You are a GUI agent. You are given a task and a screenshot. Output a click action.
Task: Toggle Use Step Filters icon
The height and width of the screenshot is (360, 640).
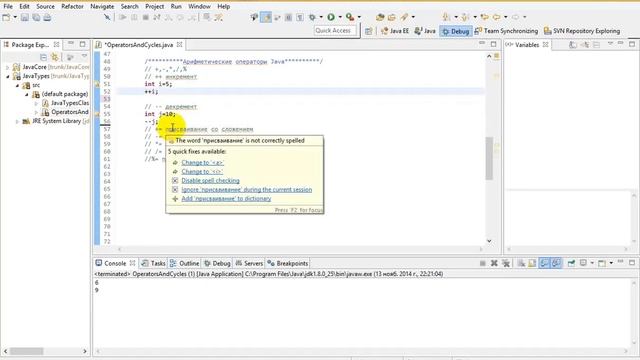click(219, 17)
